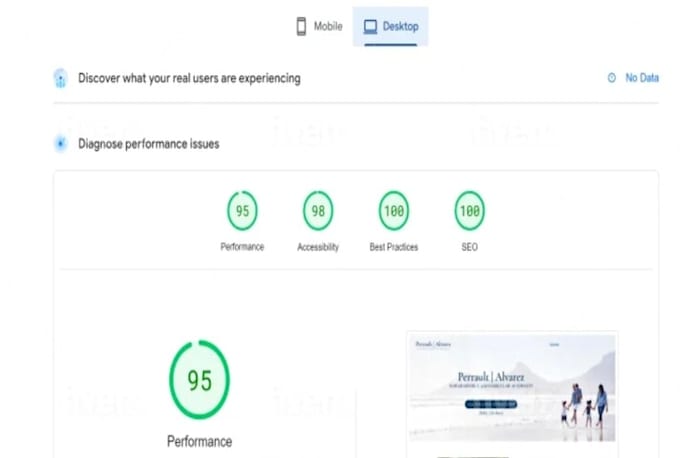Screen dimensions: 680x458
Task: Click the Accessibility label
Action: coord(318,247)
